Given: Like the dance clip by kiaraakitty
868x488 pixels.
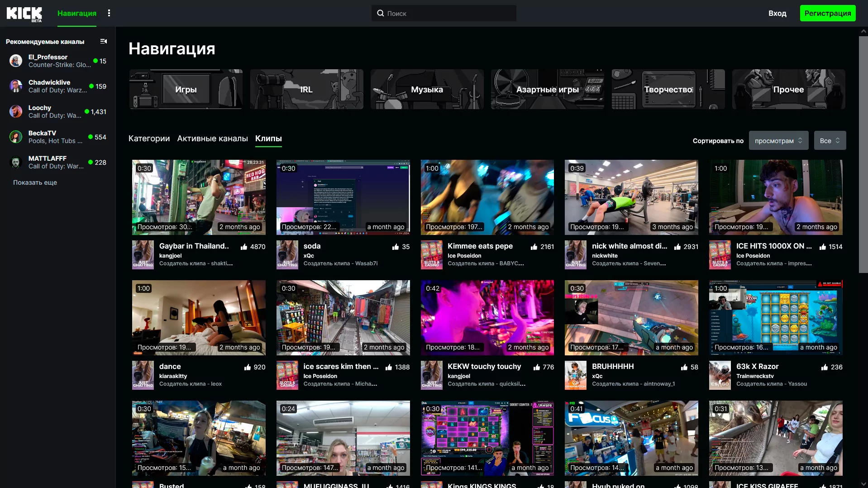Looking at the screenshot, I should [248, 367].
